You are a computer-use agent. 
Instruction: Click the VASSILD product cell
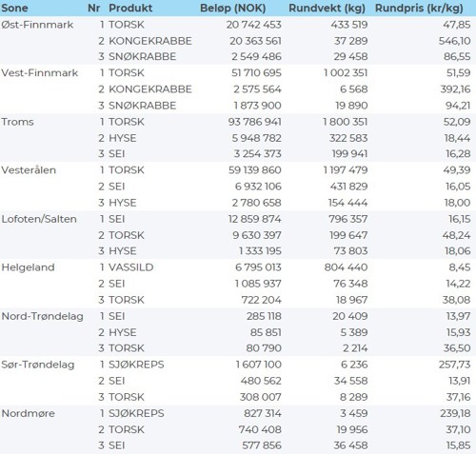[131, 267]
